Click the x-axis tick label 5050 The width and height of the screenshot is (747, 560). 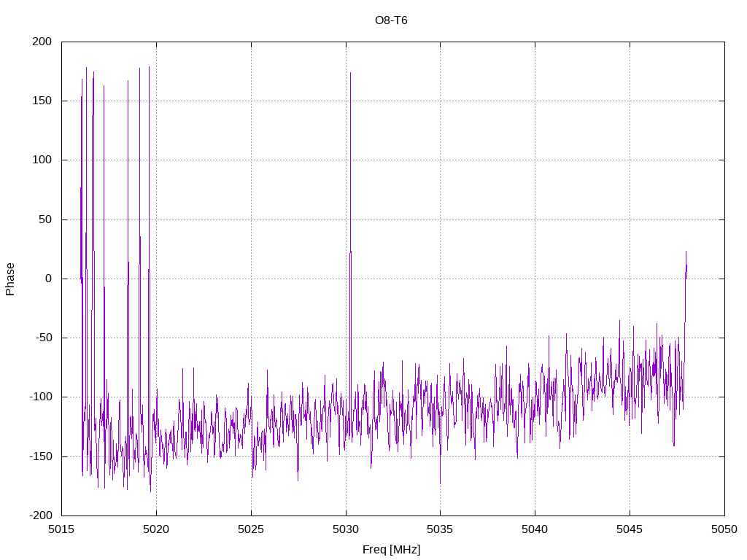(724, 529)
